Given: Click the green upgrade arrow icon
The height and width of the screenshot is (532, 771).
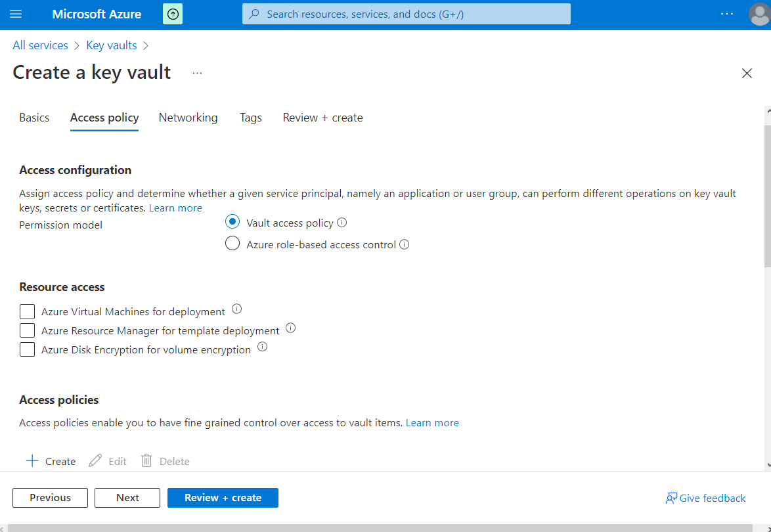Looking at the screenshot, I should click(173, 14).
